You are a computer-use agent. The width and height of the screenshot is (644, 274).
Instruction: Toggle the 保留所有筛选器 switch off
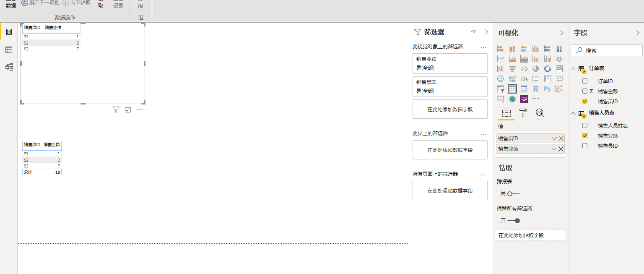click(x=513, y=221)
